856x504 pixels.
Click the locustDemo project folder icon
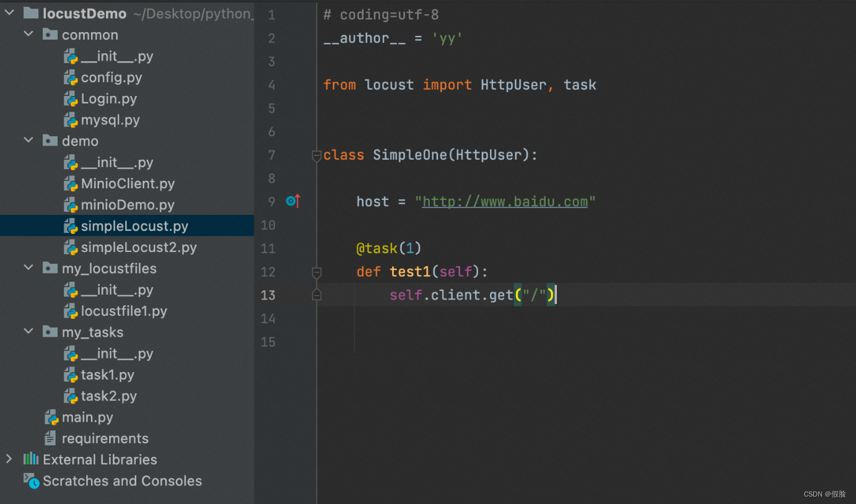31,13
